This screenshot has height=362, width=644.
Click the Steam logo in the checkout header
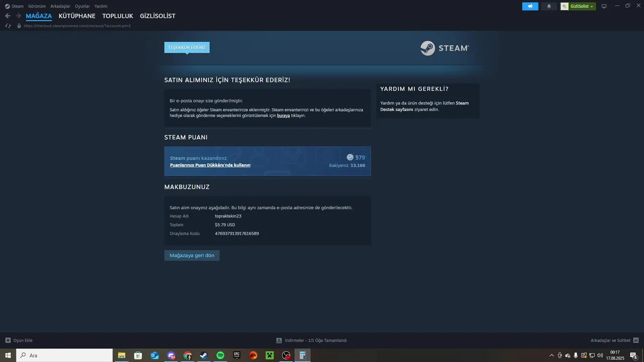coord(445,48)
